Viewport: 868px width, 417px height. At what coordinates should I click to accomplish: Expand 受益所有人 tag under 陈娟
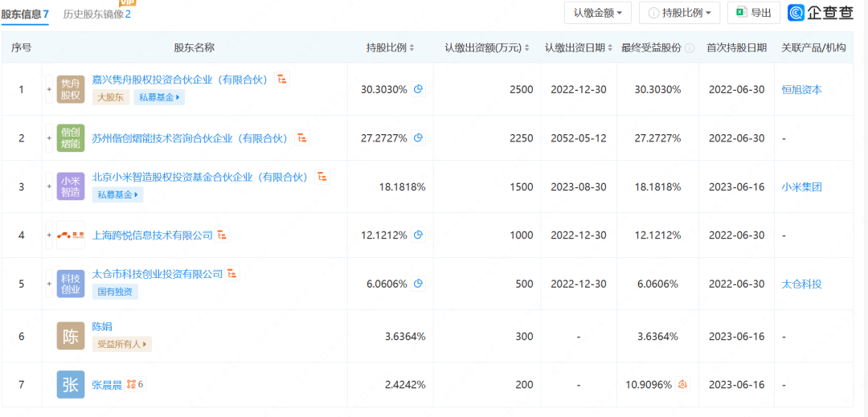click(x=122, y=344)
